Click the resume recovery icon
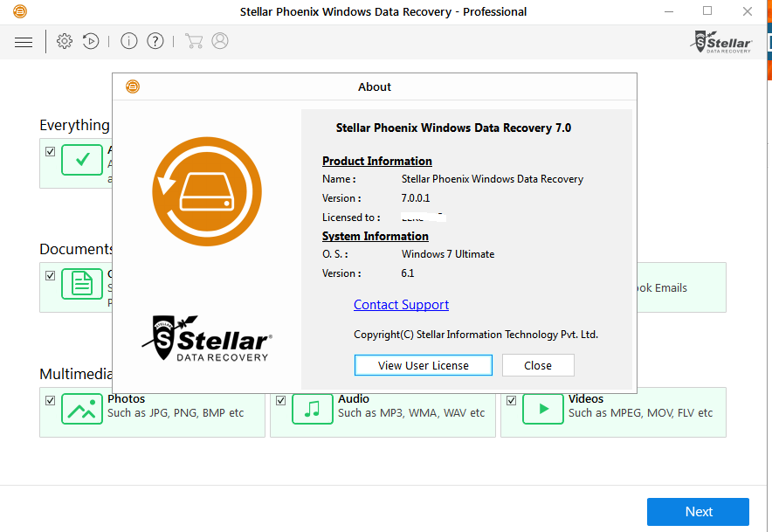This screenshot has height=532, width=772. (x=91, y=41)
